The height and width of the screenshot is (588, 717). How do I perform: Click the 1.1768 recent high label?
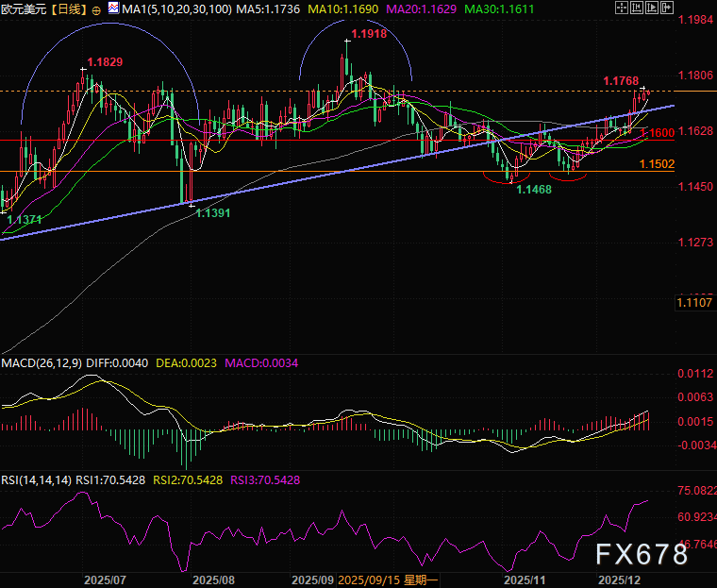621,79
